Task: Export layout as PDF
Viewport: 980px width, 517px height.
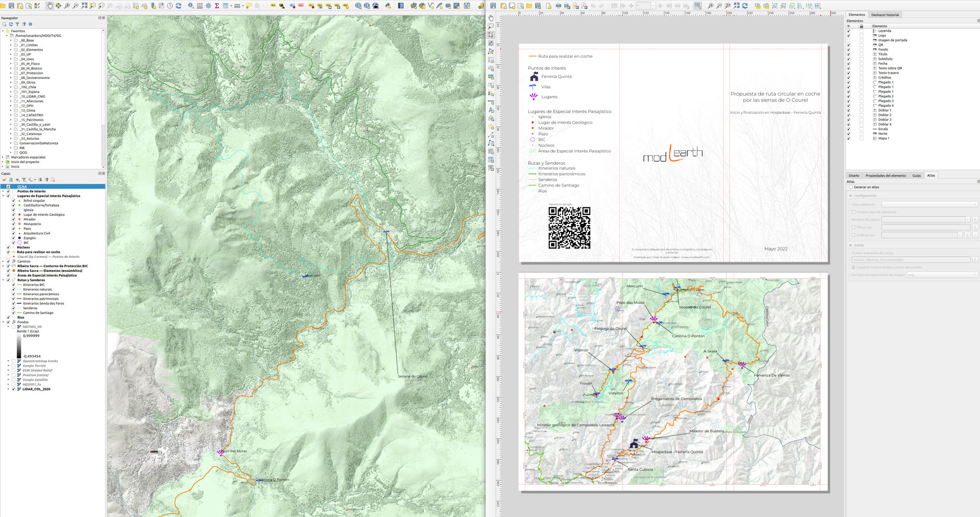Action: [x=584, y=6]
